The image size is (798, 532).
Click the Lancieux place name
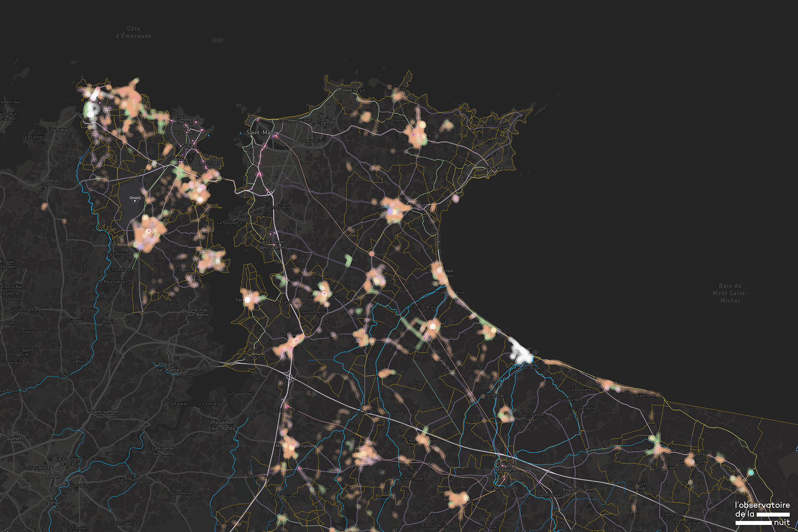point(59,130)
